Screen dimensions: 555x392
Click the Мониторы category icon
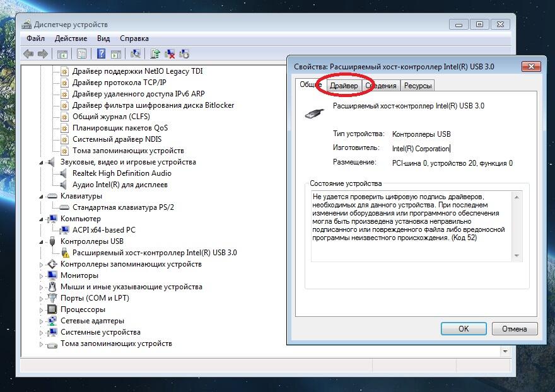tap(52, 275)
